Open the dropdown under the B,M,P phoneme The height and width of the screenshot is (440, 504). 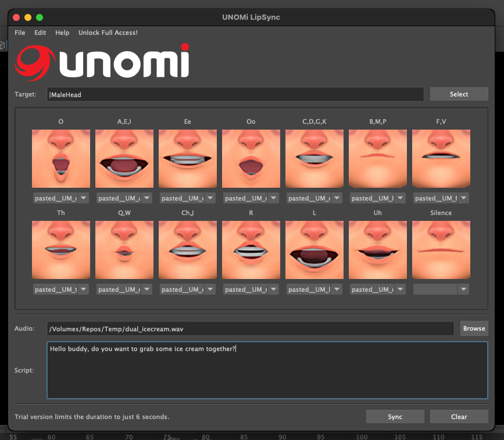tap(377, 198)
